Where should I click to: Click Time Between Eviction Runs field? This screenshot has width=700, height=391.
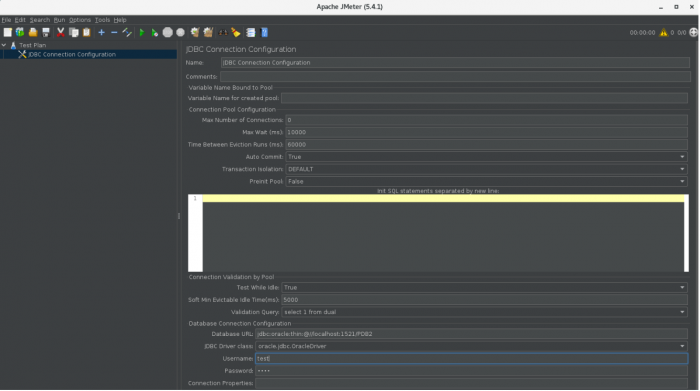coord(486,145)
